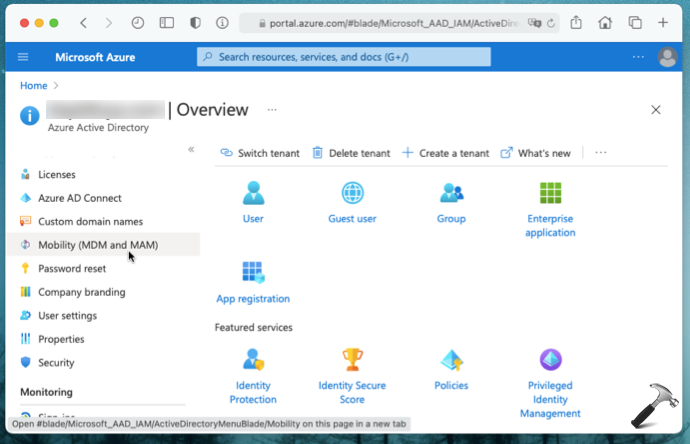The width and height of the screenshot is (690, 444).
Task: Open Identity Protection featured service
Action: (253, 360)
